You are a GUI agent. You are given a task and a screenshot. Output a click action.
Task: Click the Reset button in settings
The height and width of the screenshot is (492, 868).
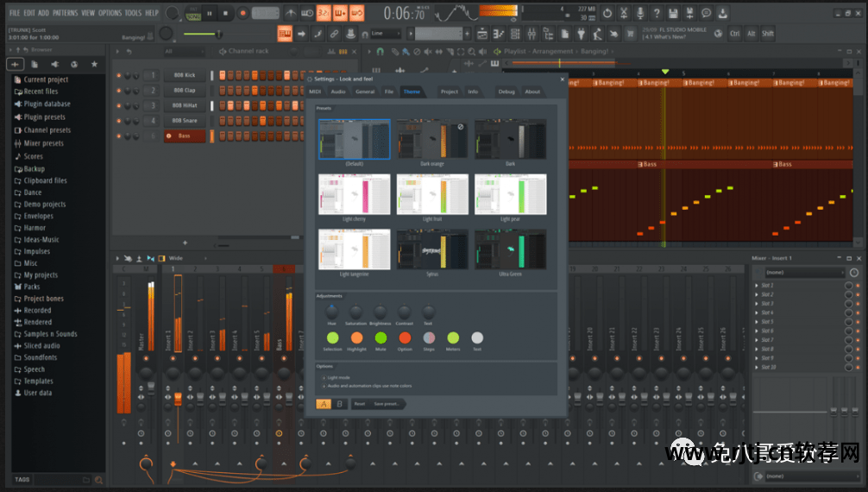tap(360, 404)
